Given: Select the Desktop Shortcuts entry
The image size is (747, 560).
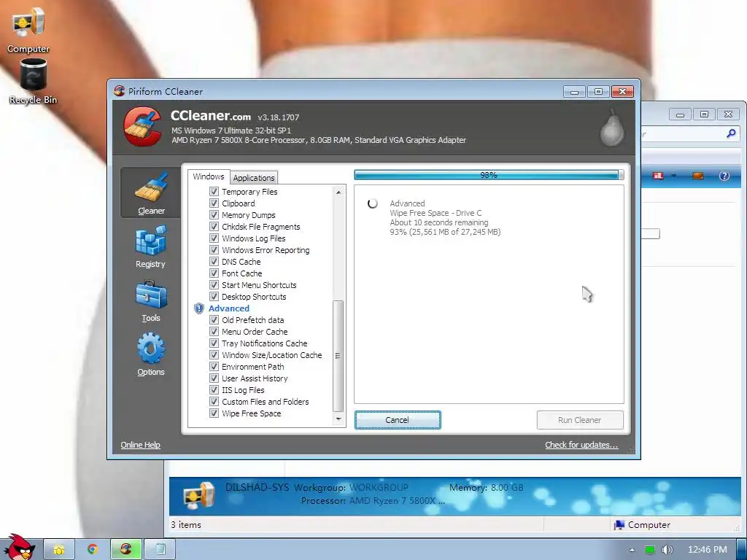Looking at the screenshot, I should 254,297.
